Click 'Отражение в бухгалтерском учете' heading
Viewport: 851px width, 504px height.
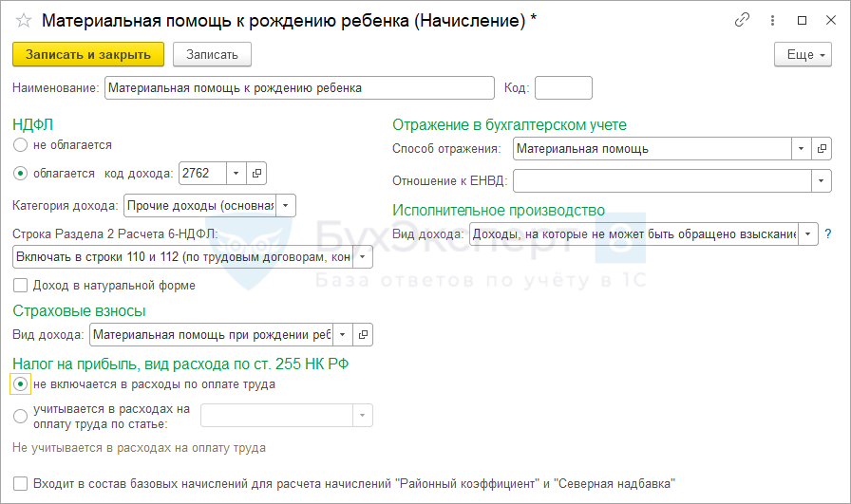pos(509,124)
